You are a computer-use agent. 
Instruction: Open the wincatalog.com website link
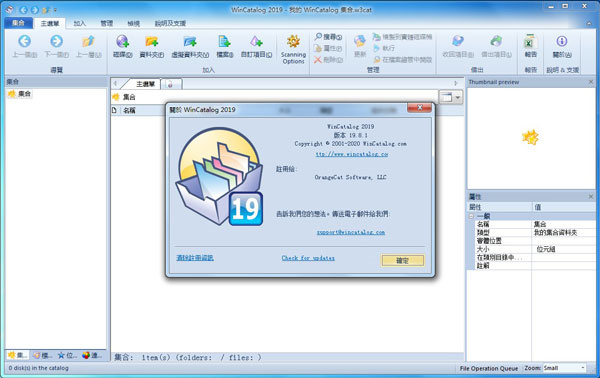(352, 154)
